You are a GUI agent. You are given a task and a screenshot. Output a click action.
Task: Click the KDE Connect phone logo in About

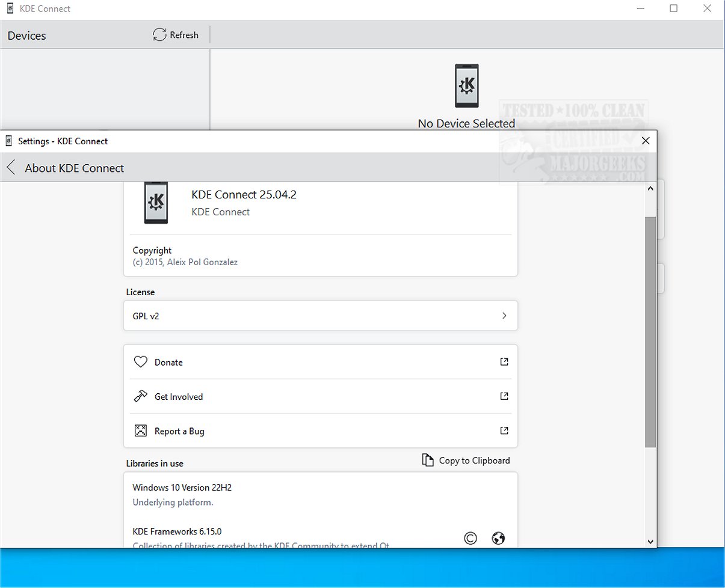[x=156, y=203]
